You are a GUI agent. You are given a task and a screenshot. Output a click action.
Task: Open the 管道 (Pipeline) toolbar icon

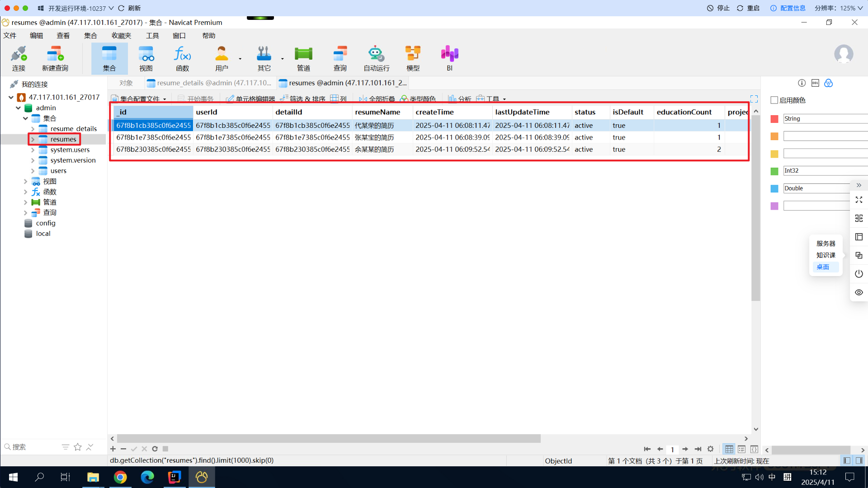click(x=303, y=59)
